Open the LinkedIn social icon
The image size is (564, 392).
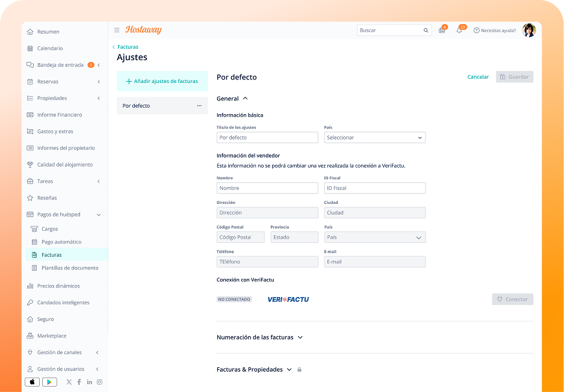pyautogui.click(x=89, y=382)
